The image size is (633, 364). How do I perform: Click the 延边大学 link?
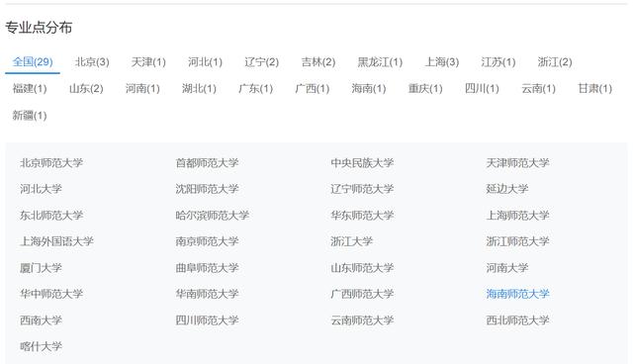[507, 189]
